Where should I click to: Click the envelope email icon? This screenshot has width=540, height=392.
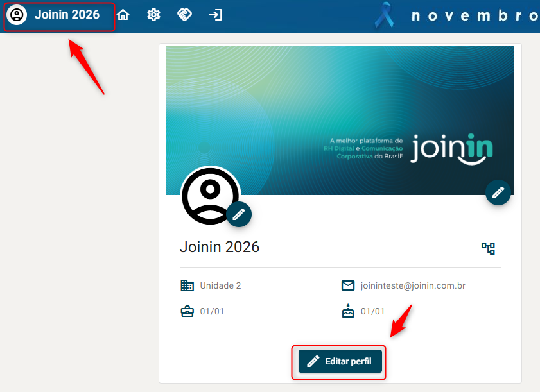pyautogui.click(x=348, y=285)
